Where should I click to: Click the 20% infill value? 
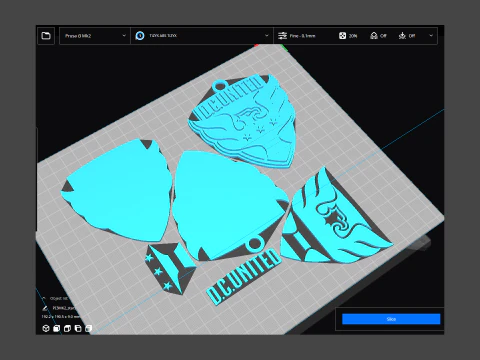point(353,36)
